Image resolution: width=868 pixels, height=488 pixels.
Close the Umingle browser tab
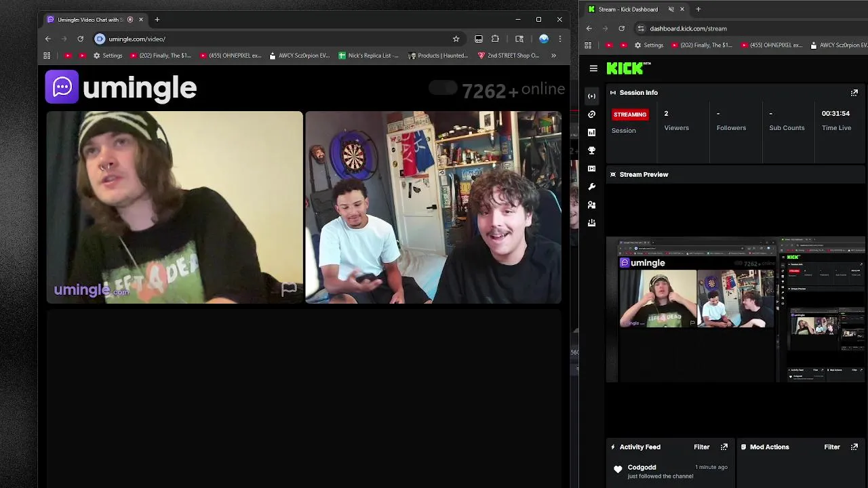tap(141, 20)
